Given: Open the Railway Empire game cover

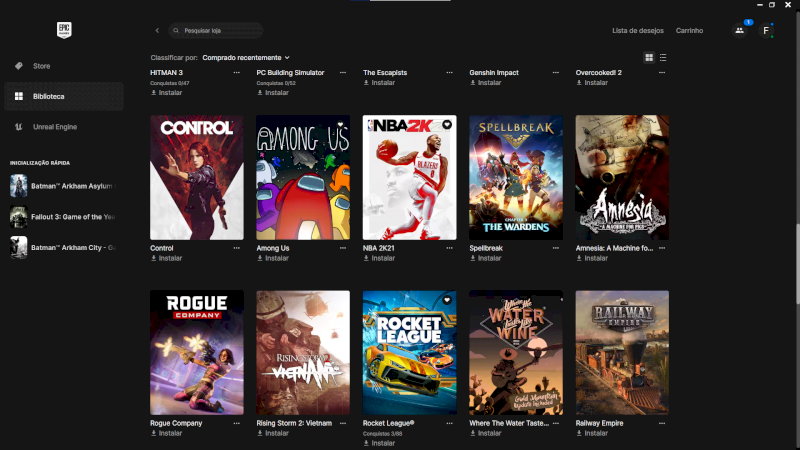Looking at the screenshot, I should (622, 353).
